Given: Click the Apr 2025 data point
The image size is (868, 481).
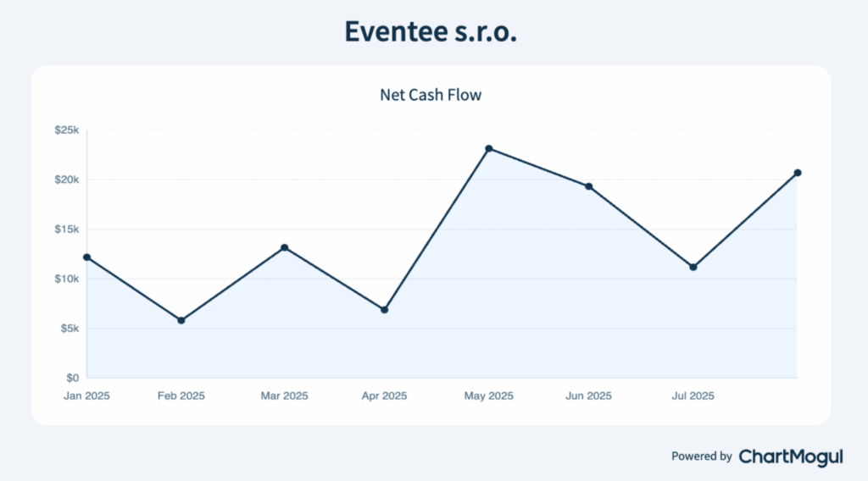Looking at the screenshot, I should [x=385, y=310].
